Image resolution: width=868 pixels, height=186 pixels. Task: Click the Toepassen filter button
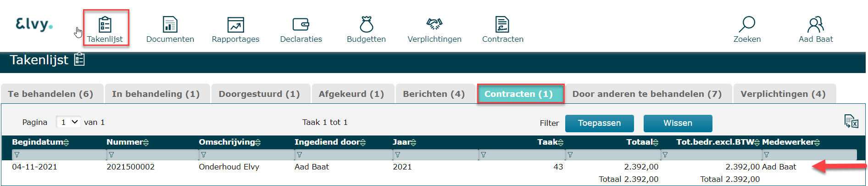pyautogui.click(x=599, y=123)
